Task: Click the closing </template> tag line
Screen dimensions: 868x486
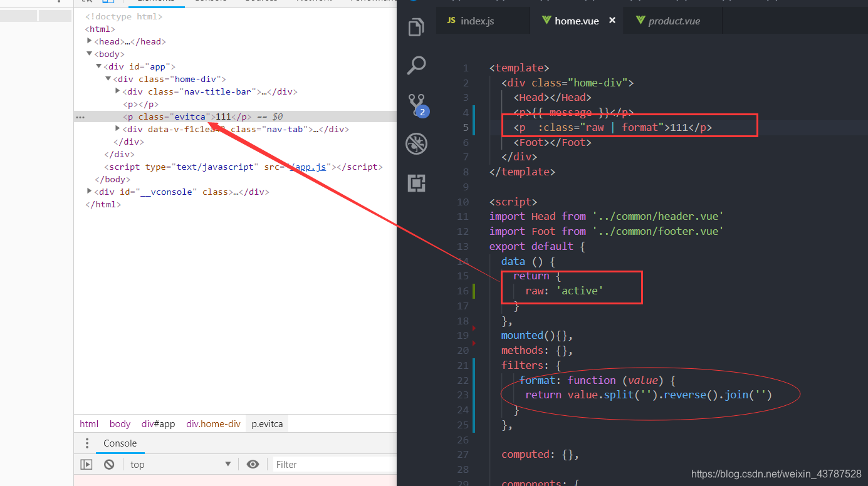Action: pyautogui.click(x=522, y=172)
